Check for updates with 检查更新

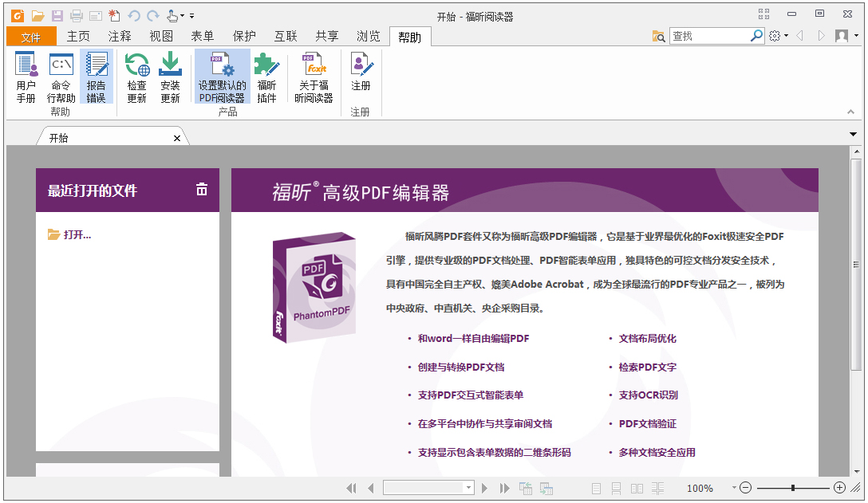pos(136,77)
